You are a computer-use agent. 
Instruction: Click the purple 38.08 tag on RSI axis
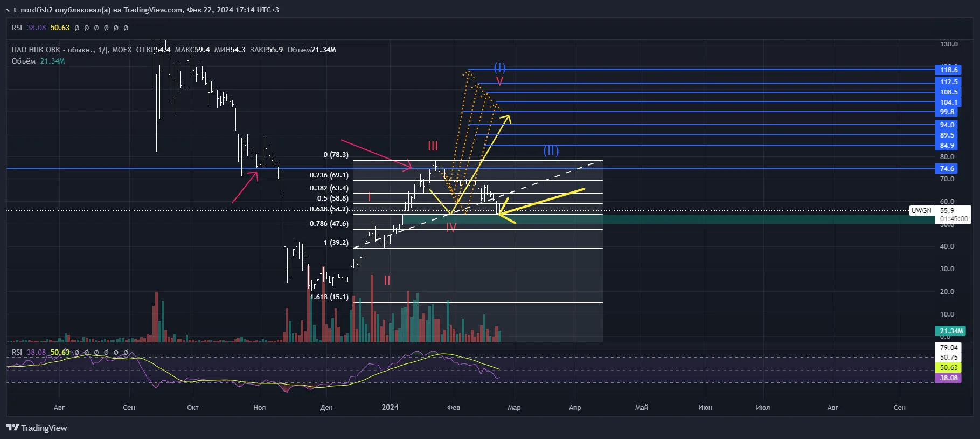pos(949,378)
